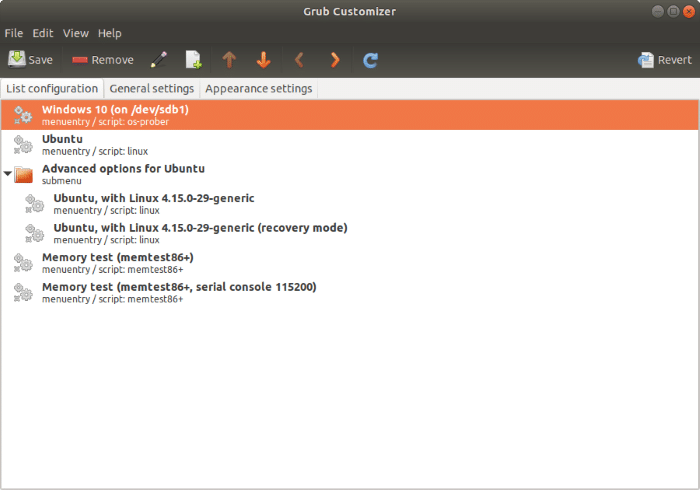Screen dimensions: 700x490
Task: Click gear icon beside Memory test (memtest86+)
Action: (x=23, y=263)
